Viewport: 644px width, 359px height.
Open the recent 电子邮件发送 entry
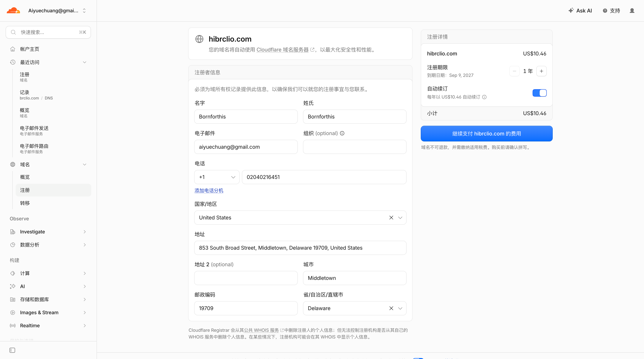coord(34,131)
